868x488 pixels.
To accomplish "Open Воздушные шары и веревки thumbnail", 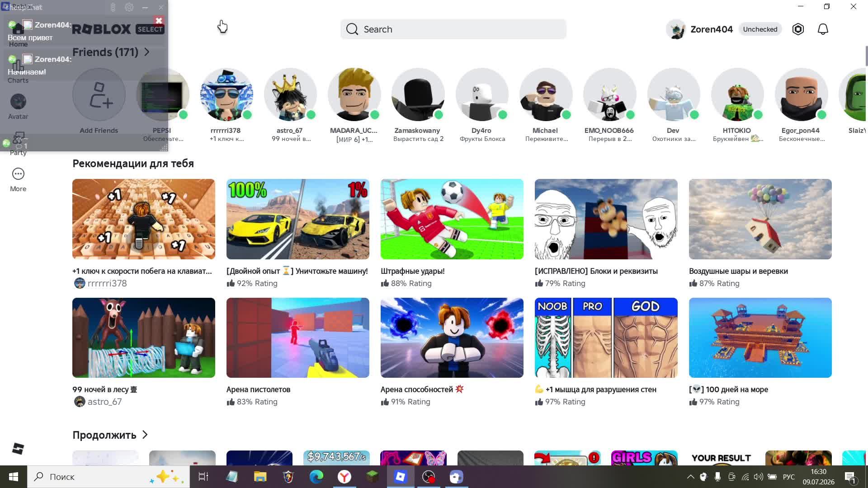I will [760, 219].
